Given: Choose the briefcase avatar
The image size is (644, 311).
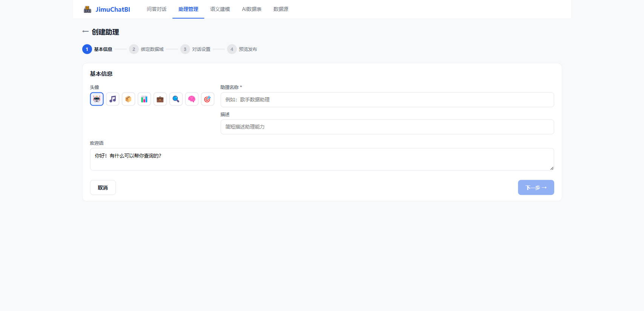Looking at the screenshot, I should 160,99.
